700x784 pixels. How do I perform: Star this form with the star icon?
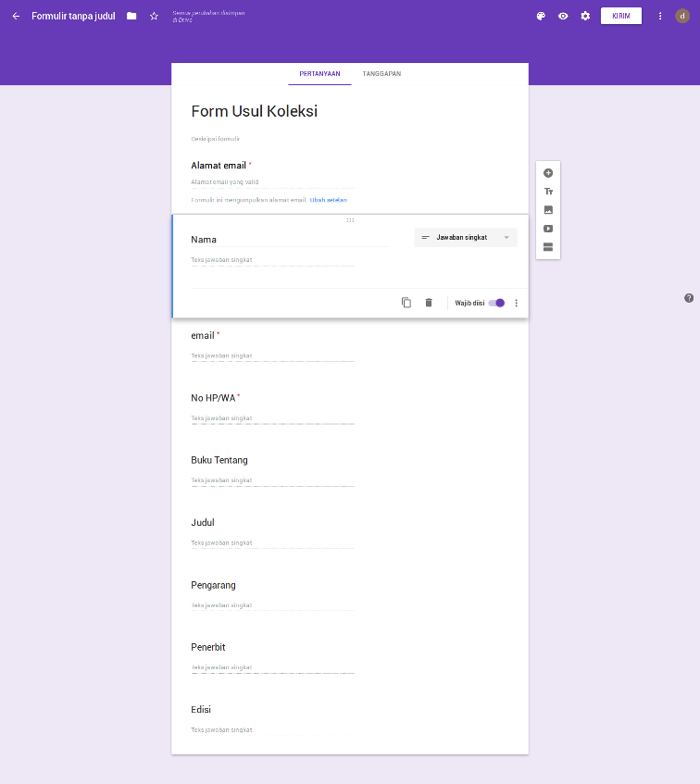click(x=154, y=17)
